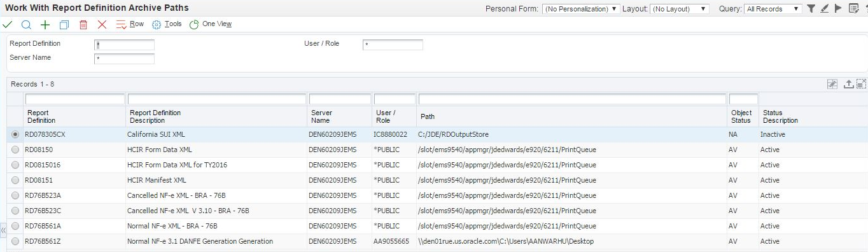This screenshot has width=868, height=252.
Task: Click the Cancelled NF-e XML V 3.10 cell
Action: tap(188, 211)
